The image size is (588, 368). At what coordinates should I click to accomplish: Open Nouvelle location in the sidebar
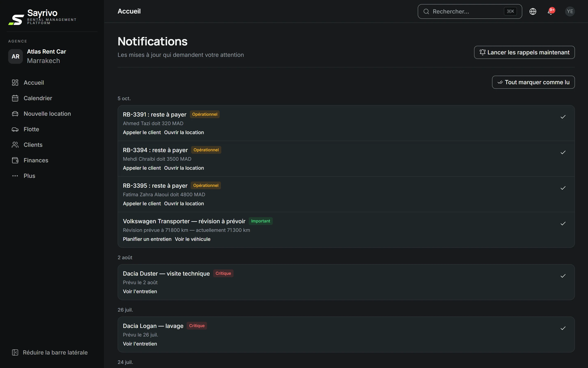52,114
